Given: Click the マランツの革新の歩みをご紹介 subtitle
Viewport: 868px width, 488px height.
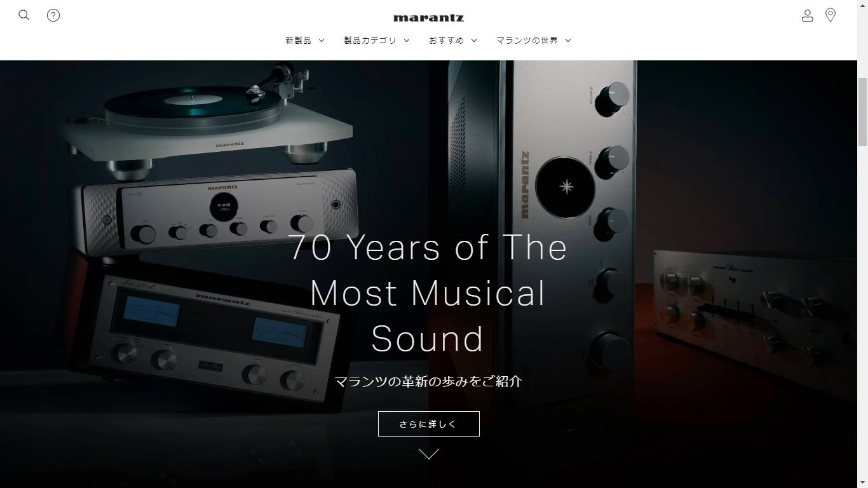Looking at the screenshot, I should point(428,381).
